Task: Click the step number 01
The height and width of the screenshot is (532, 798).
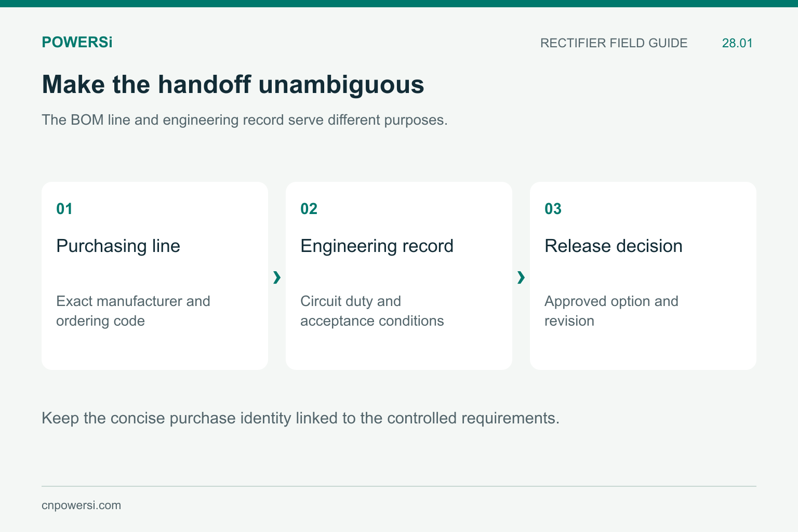Action: click(x=64, y=209)
